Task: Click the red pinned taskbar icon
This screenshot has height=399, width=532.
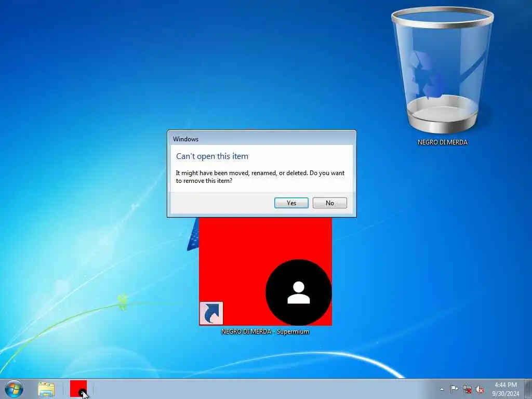Action: 78,389
